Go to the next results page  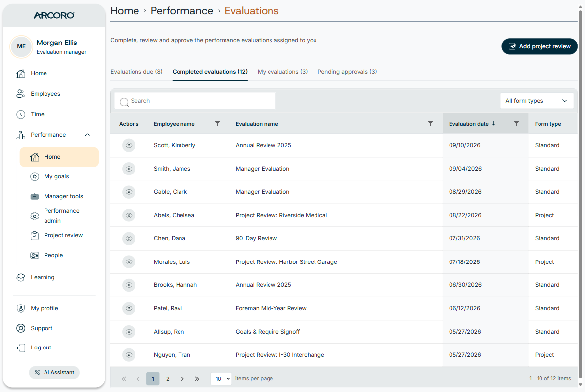[x=182, y=379]
